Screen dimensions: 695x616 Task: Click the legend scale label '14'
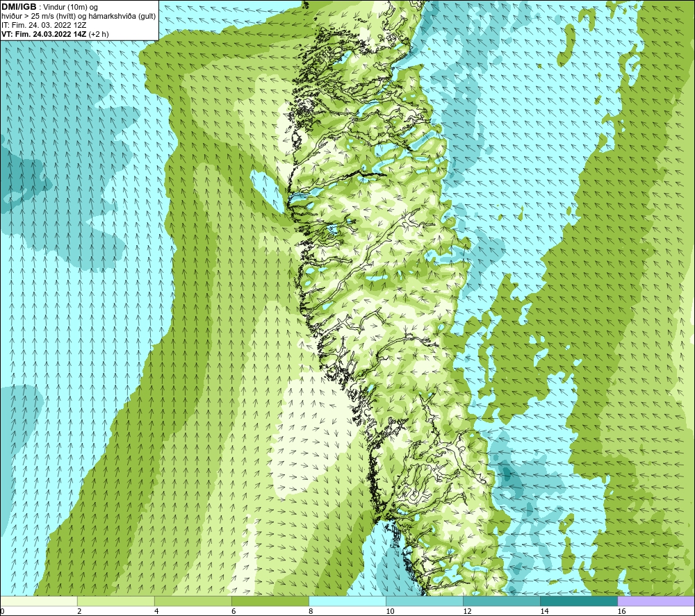pyautogui.click(x=544, y=612)
